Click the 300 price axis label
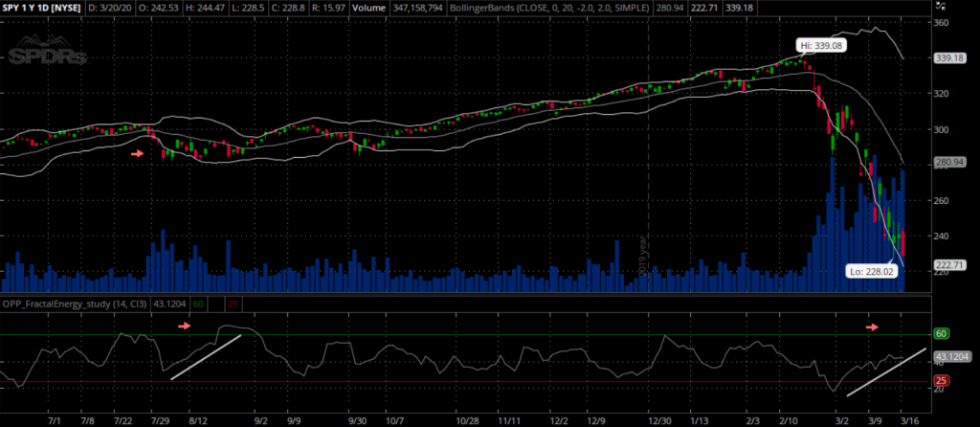This screenshot has height=427, width=980. coord(942,129)
